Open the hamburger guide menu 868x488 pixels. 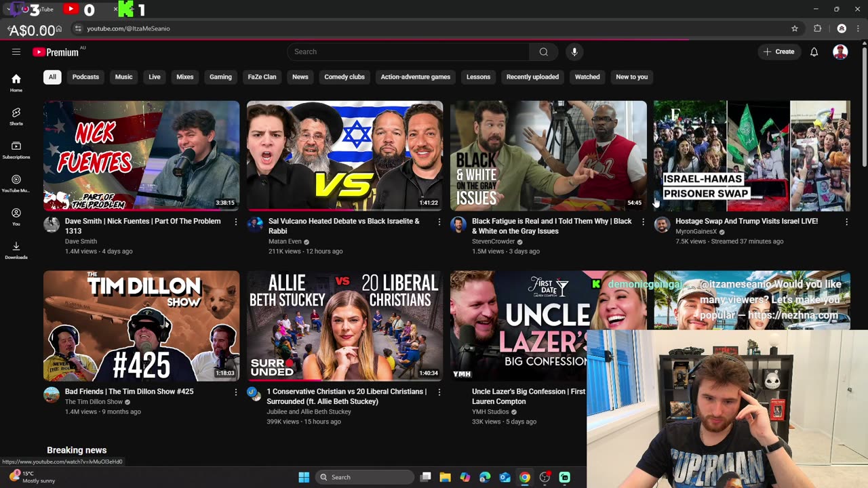16,52
